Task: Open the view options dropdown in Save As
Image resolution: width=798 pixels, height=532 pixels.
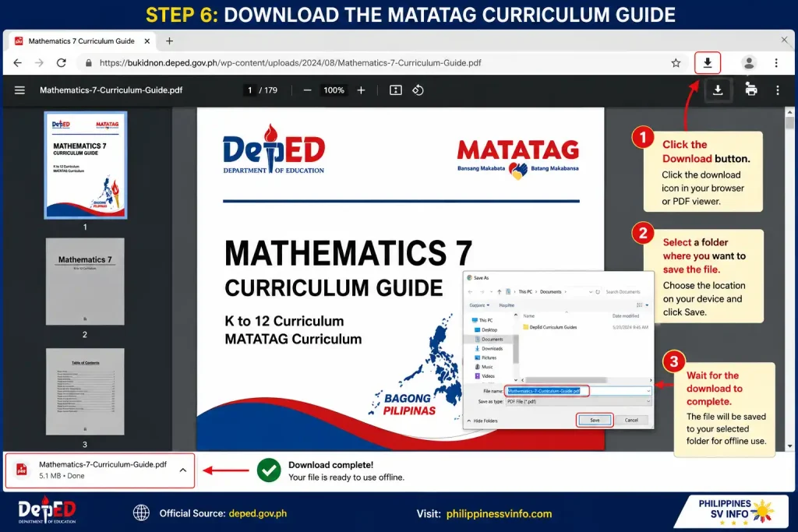Action: 647,305
